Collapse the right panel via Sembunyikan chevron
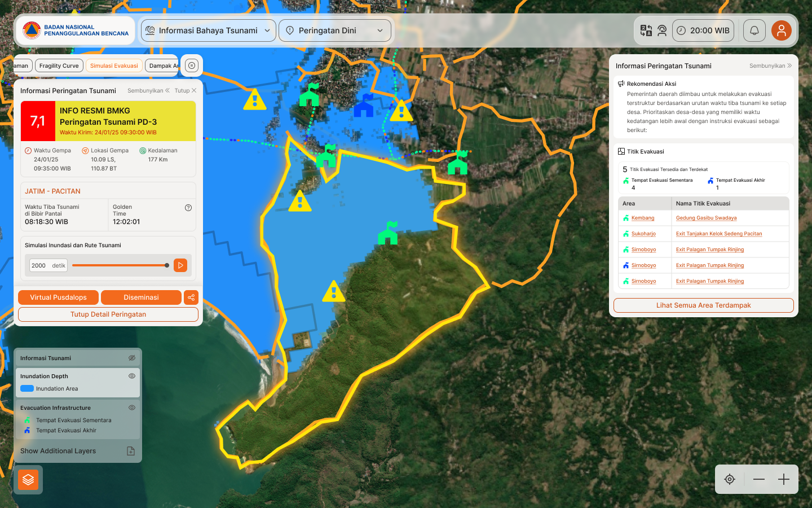This screenshot has width=812, height=508. pos(770,65)
